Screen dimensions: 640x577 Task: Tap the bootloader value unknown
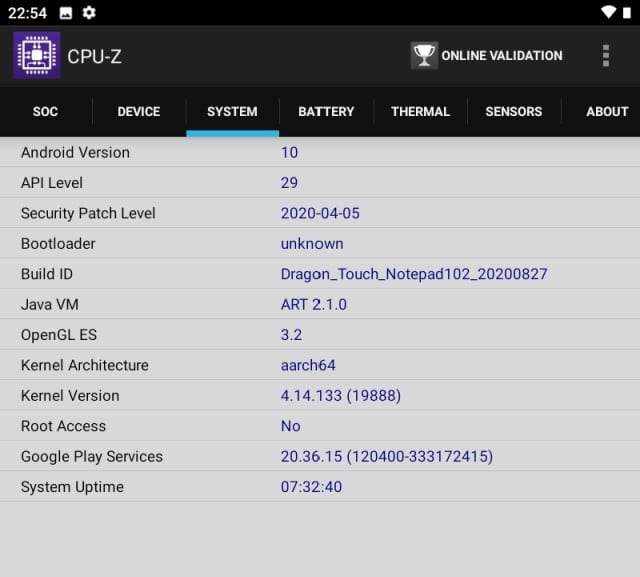312,244
